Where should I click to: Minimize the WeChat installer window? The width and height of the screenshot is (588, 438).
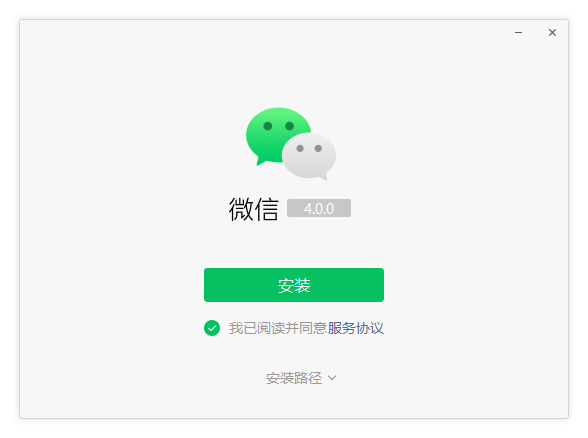click(x=518, y=33)
